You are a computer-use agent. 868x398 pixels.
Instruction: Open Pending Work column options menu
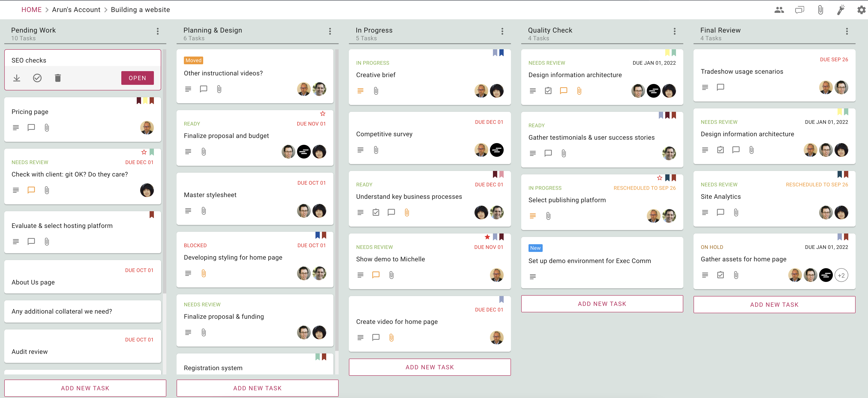158,31
